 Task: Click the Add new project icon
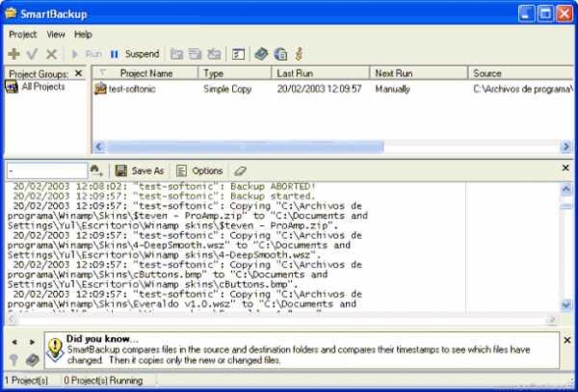coord(14,54)
